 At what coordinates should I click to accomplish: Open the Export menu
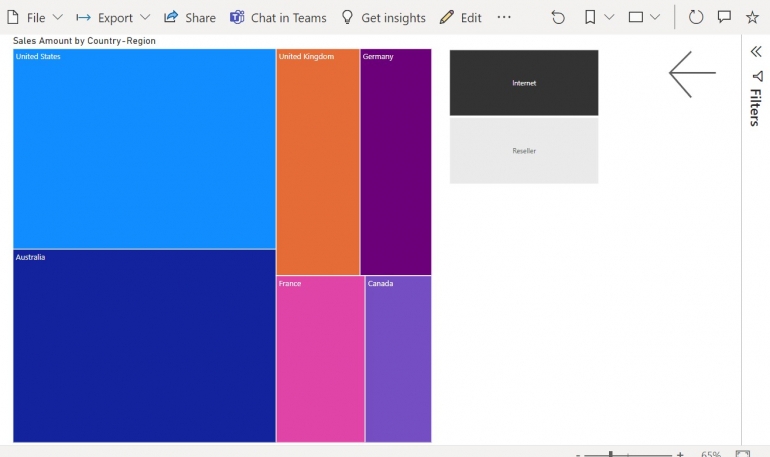(x=114, y=18)
